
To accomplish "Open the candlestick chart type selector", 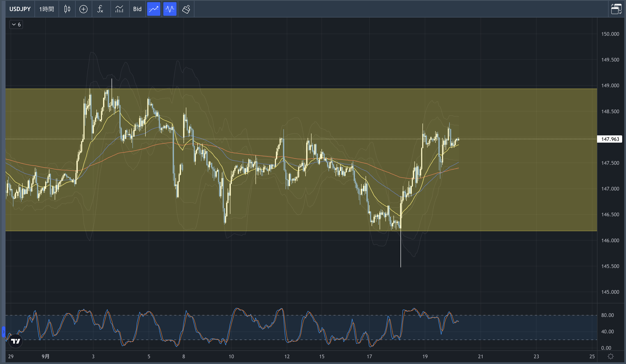I will click(x=67, y=9).
